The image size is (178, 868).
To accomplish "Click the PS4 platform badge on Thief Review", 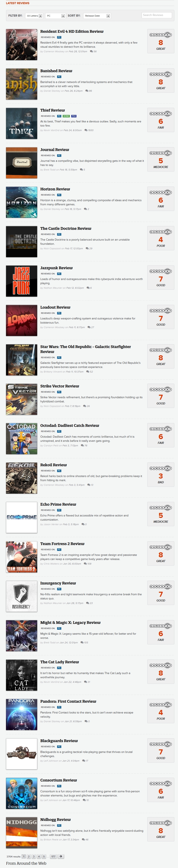I will [x=74, y=116].
